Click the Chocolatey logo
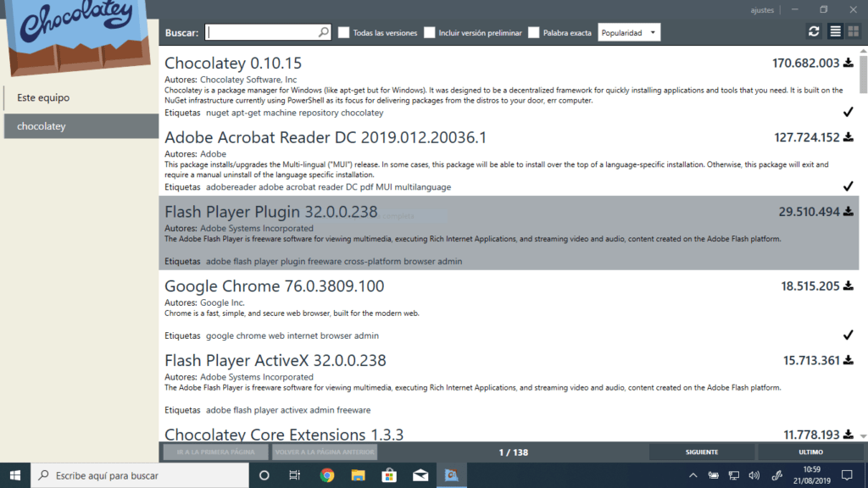 coord(79,36)
